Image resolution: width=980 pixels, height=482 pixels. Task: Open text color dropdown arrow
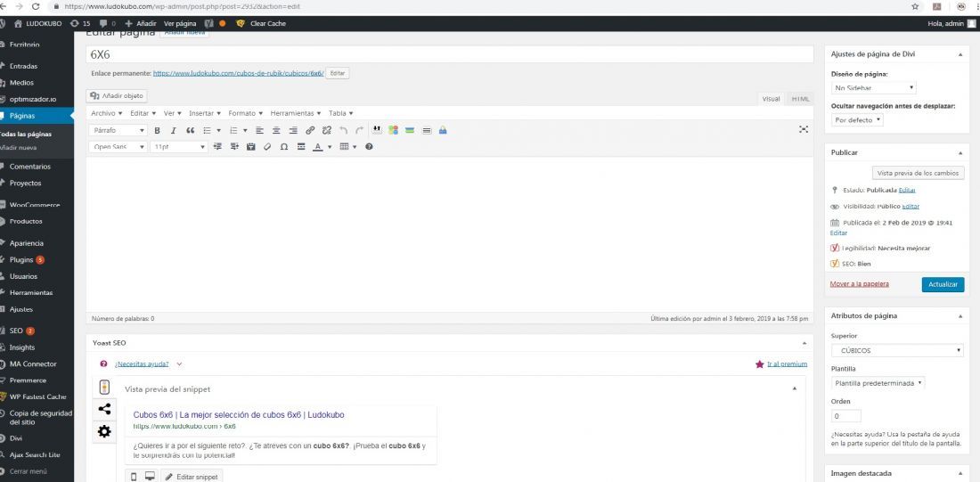pyautogui.click(x=330, y=148)
